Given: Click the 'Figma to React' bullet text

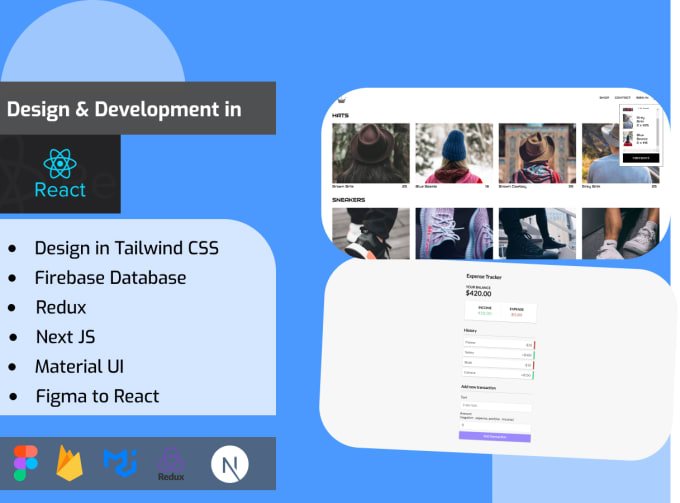Looking at the screenshot, I should pos(98,396).
